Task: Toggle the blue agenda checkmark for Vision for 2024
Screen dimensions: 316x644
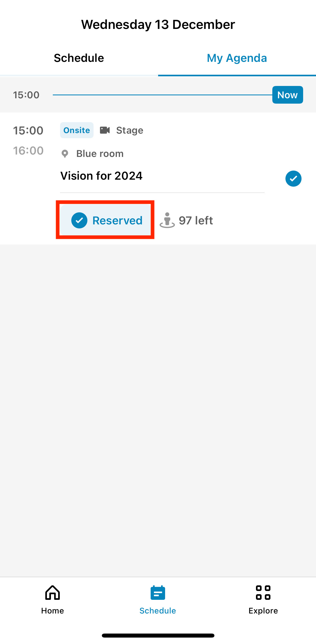Action: [293, 178]
